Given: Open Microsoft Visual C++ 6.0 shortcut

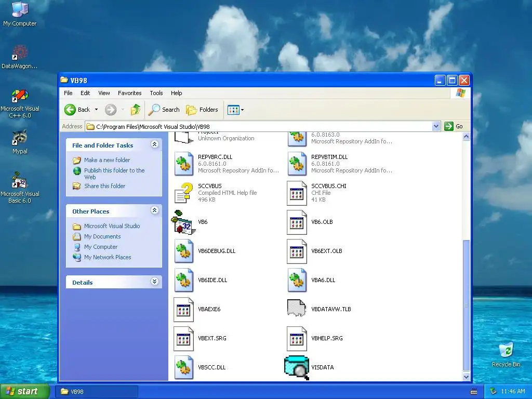Looking at the screenshot, I should point(20,103).
